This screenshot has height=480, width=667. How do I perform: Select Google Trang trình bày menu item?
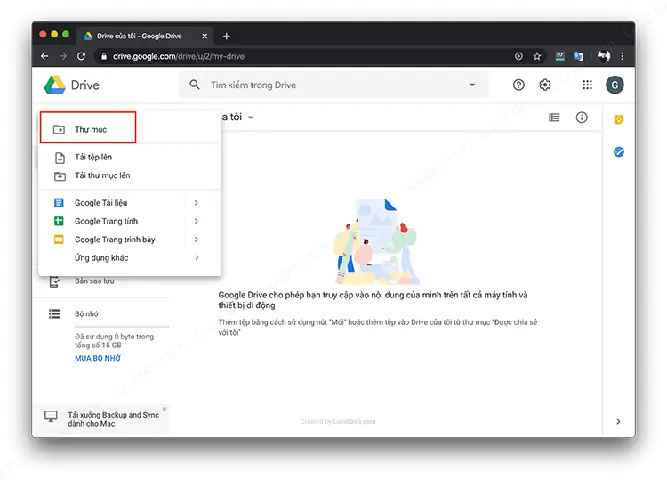point(130,239)
